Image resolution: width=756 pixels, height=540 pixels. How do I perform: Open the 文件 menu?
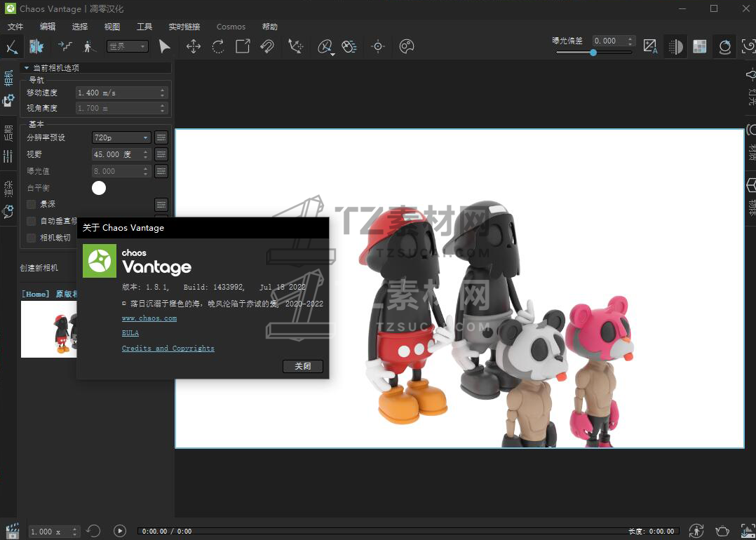tap(15, 27)
